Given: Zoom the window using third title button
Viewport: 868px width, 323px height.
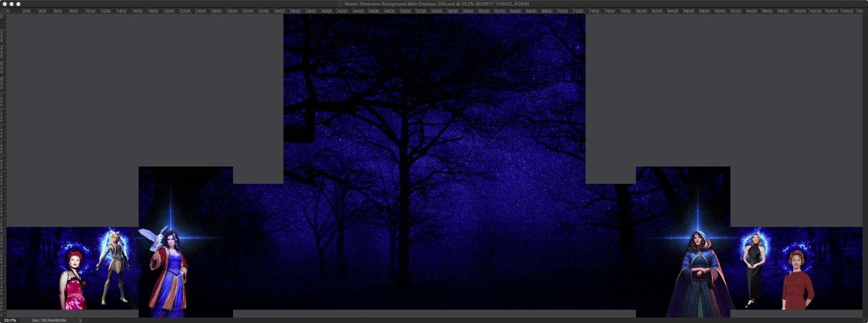Looking at the screenshot, I should click(x=18, y=4).
